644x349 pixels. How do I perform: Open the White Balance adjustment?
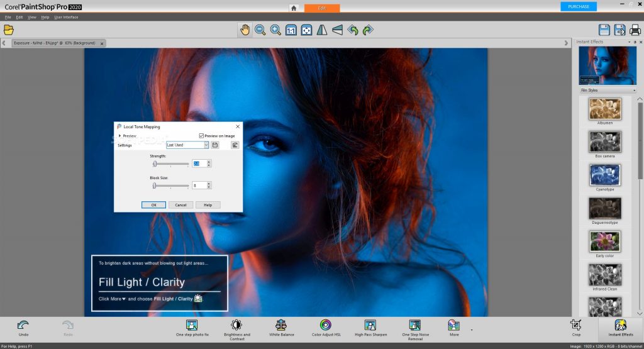(280, 325)
